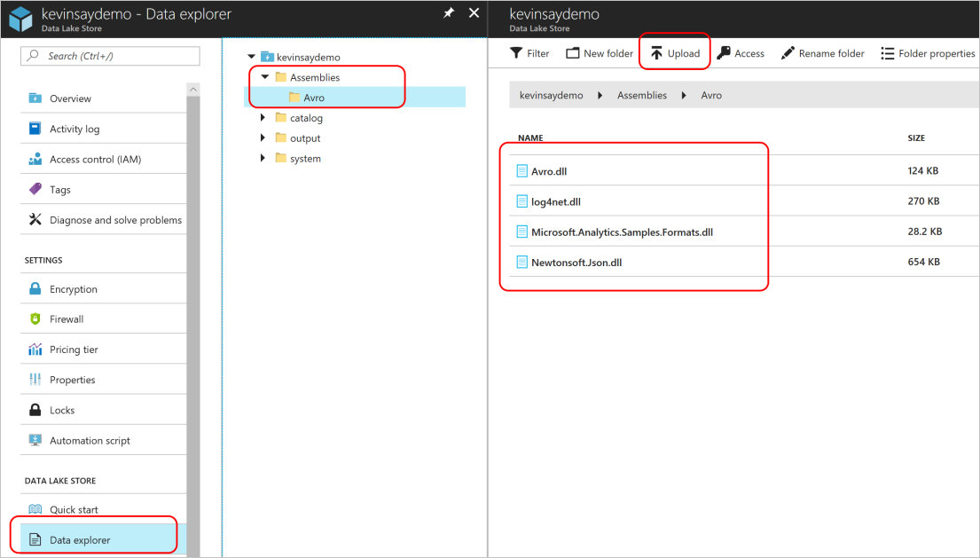Open Automation script
980x558 pixels.
click(104, 441)
